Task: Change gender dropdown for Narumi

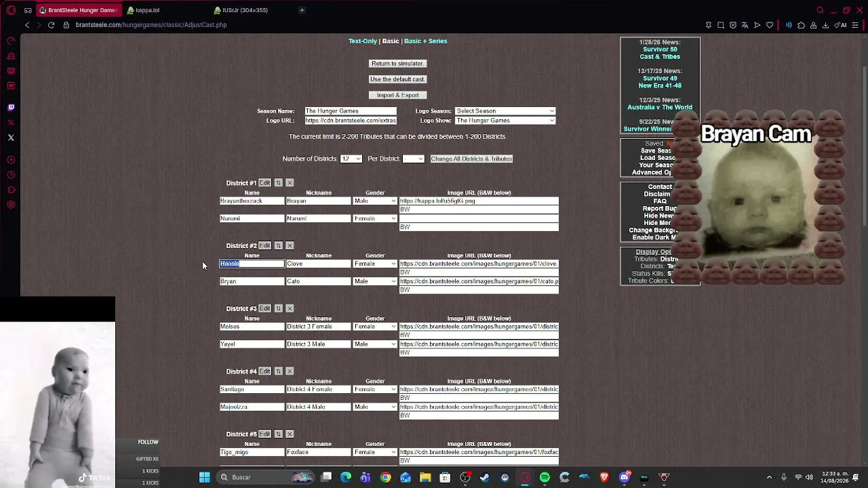Action: click(x=375, y=219)
